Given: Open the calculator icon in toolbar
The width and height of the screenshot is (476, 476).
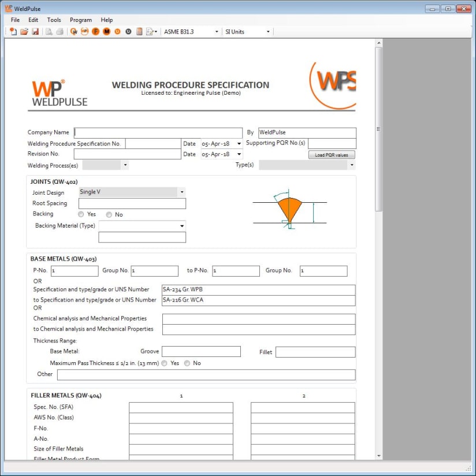Looking at the screenshot, I should [x=139, y=32].
